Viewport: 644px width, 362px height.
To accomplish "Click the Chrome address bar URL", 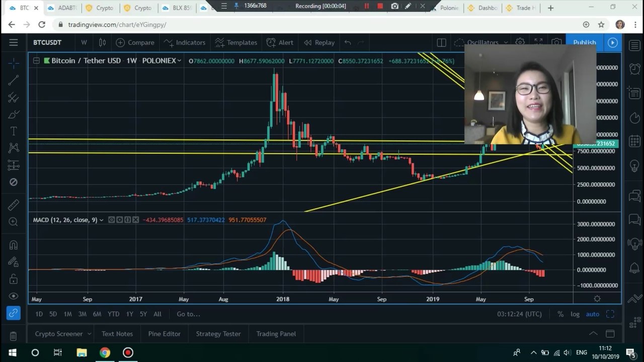I will [117, 25].
